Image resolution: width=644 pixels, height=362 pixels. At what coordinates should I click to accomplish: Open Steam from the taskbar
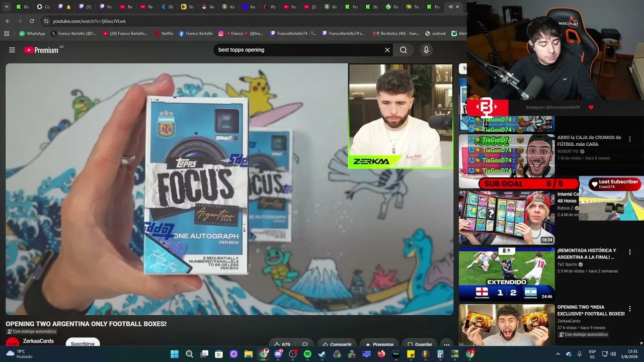(x=322, y=354)
